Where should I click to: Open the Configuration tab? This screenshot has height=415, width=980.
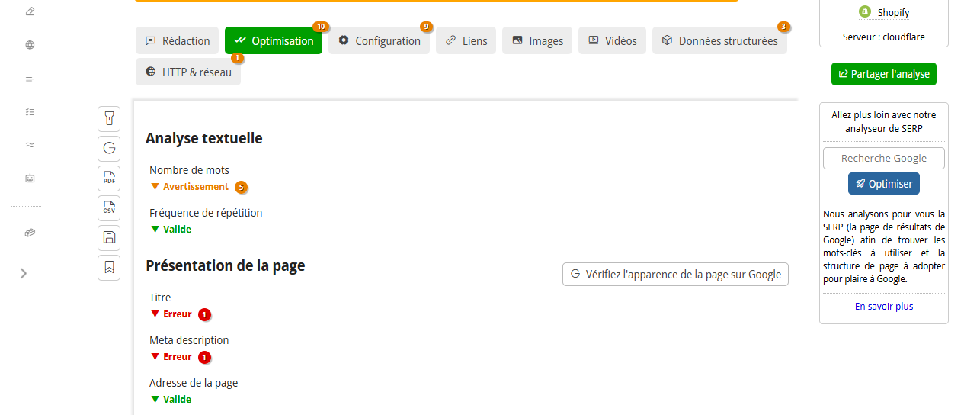point(380,41)
